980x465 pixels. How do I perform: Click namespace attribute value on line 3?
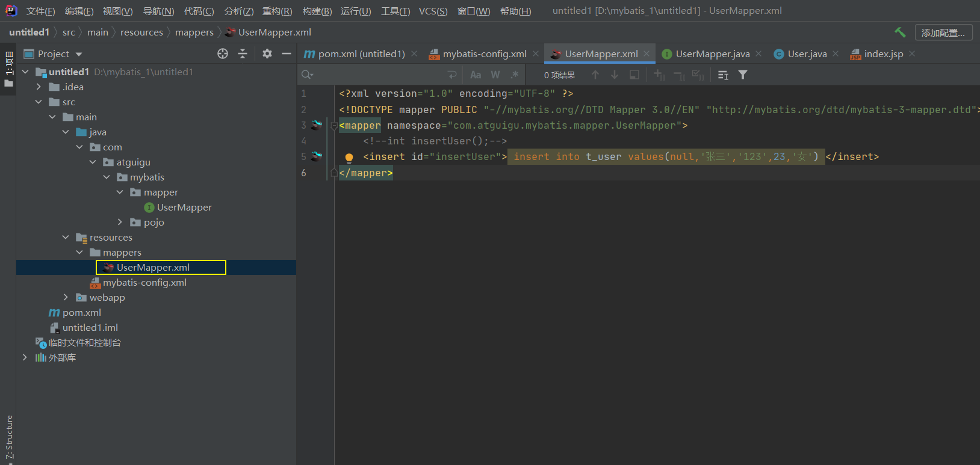565,125
